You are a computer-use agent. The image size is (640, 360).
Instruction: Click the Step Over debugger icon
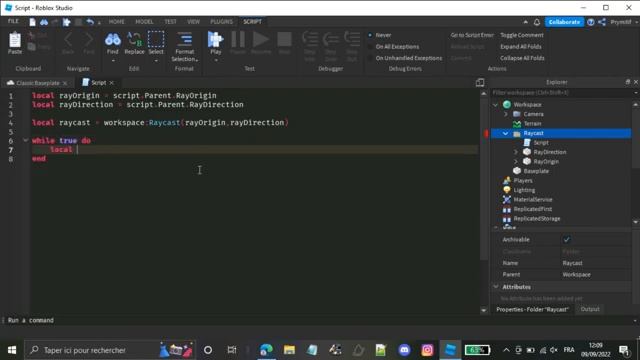click(331, 40)
